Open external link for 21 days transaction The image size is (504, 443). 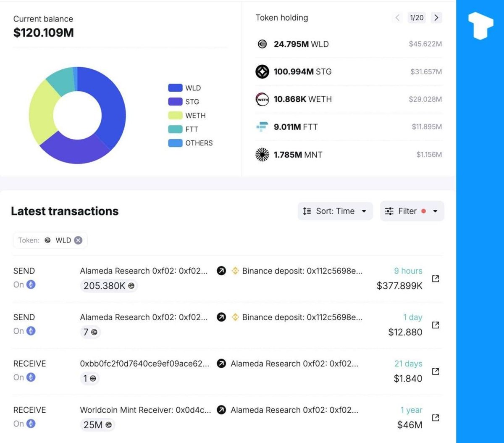pos(436,371)
